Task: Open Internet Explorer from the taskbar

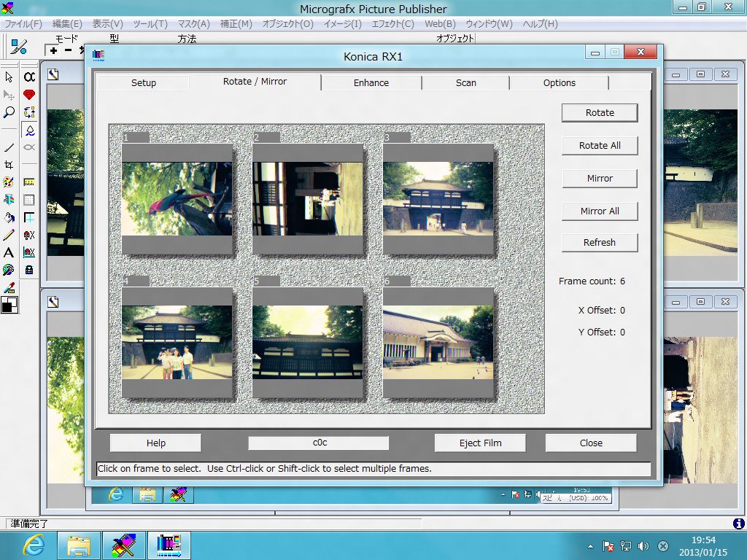Action: point(34,545)
